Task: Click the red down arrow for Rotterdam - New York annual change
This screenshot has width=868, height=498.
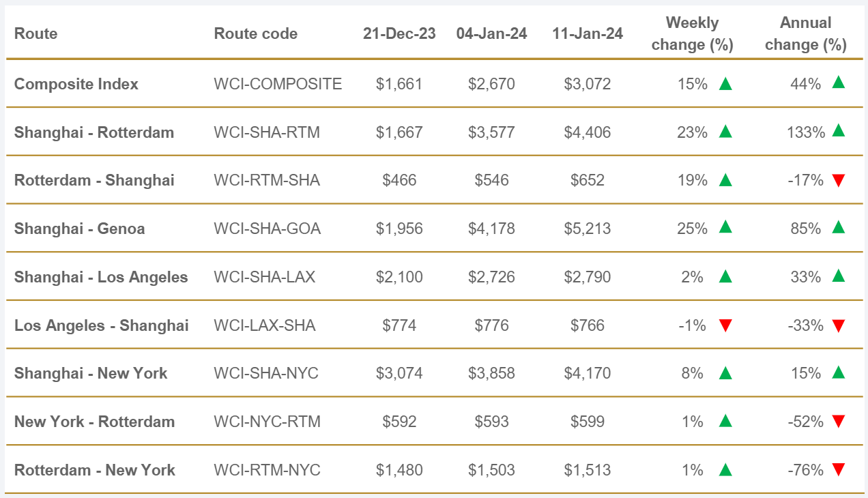Action: click(x=839, y=470)
